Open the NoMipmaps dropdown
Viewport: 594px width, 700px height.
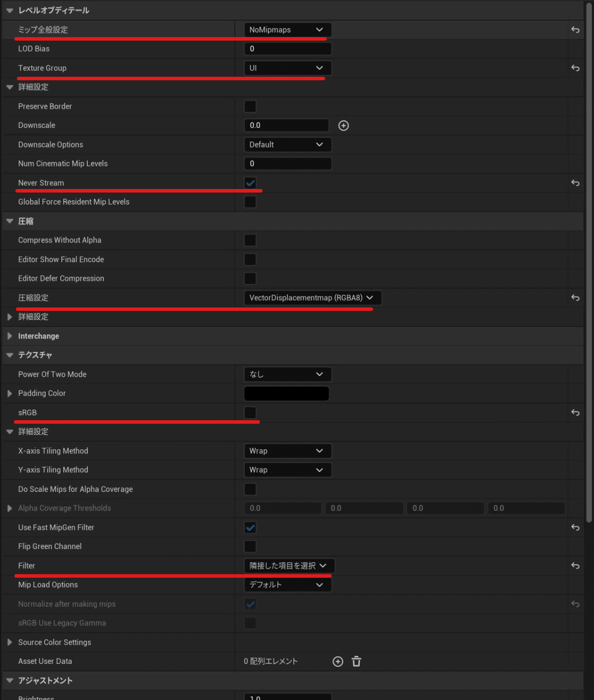287,30
